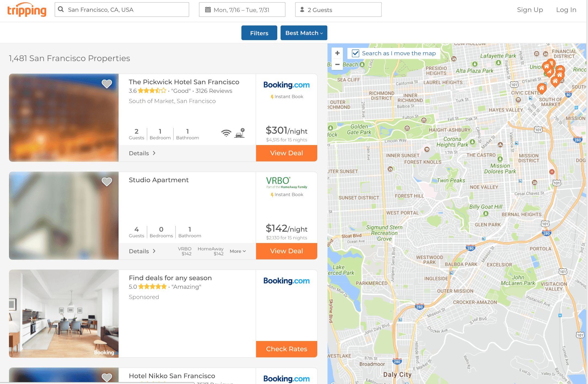This screenshot has height=384, width=588.
Task: Click the Golden Gate Park label on map
Action: [359, 129]
